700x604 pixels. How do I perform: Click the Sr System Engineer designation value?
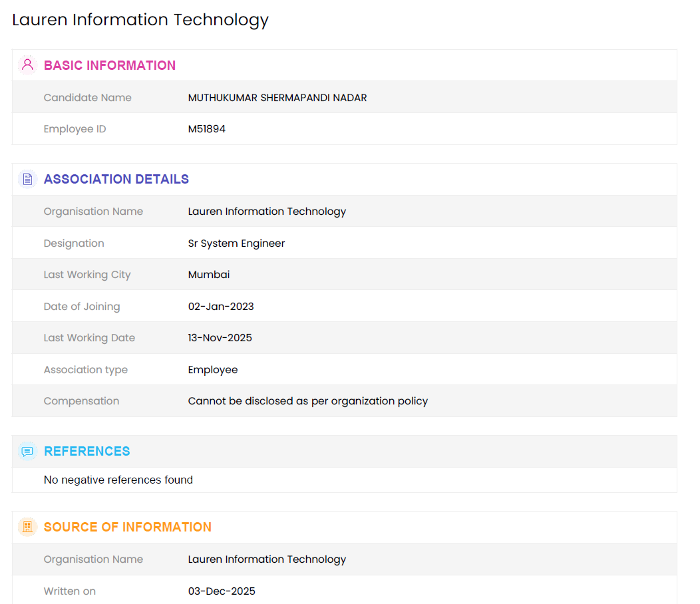(236, 243)
